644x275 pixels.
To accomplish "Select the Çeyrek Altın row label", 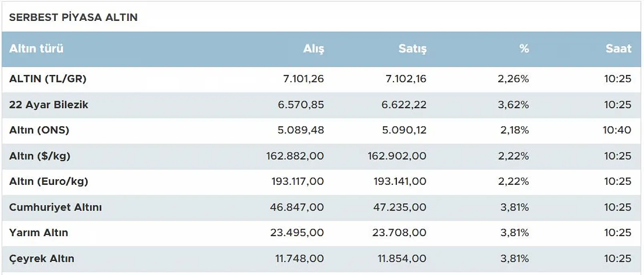I will coord(42,259).
